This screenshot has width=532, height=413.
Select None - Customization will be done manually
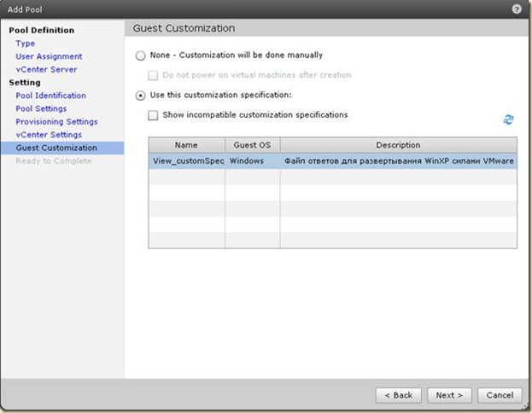click(x=141, y=55)
